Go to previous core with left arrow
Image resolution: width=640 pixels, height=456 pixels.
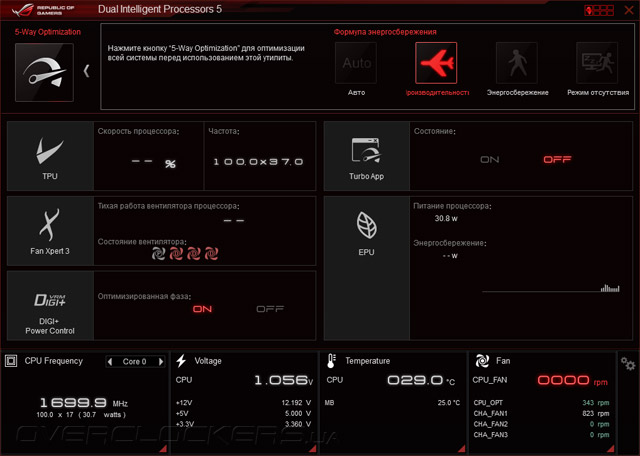click(109, 362)
